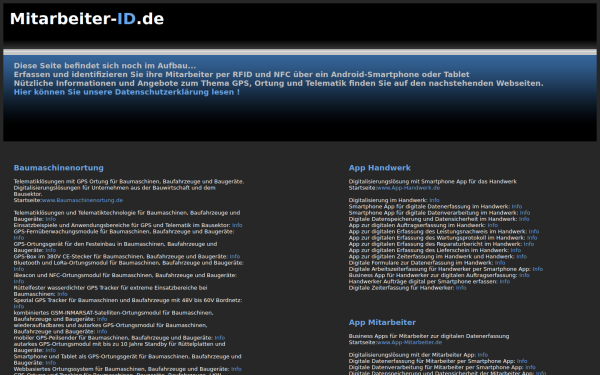This screenshot has width=600, height=375.
Task: Visit www.Baumaschinenortung.de start page link
Action: click(82, 200)
